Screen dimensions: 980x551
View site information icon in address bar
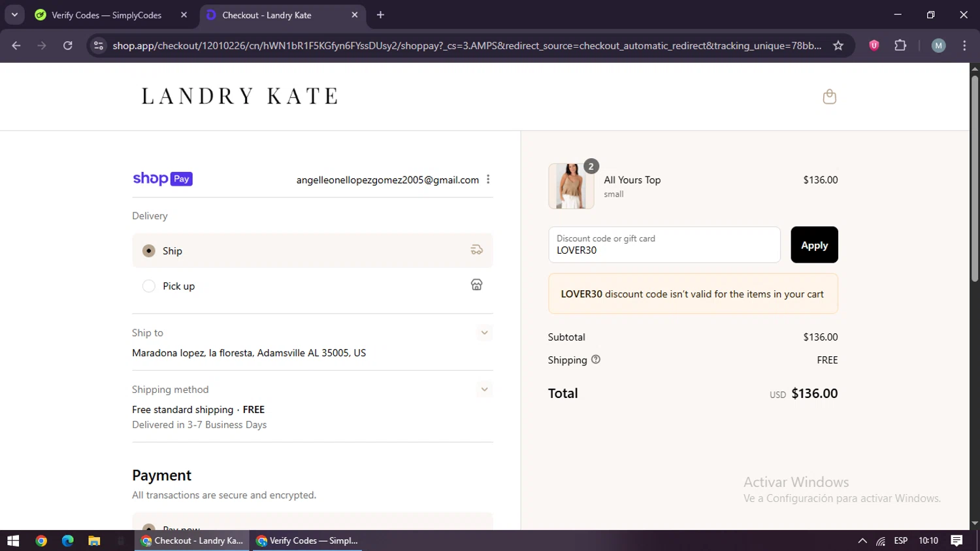click(99, 46)
